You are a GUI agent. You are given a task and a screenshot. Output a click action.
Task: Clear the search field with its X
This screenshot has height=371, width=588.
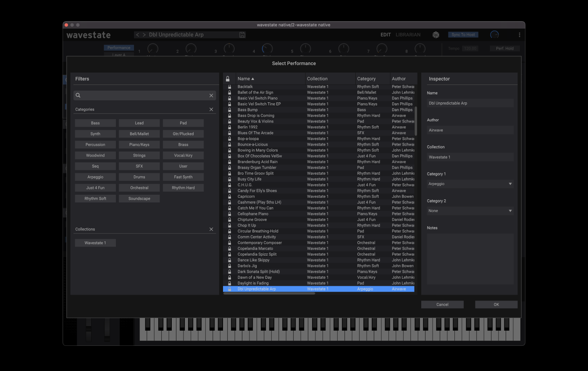(211, 95)
